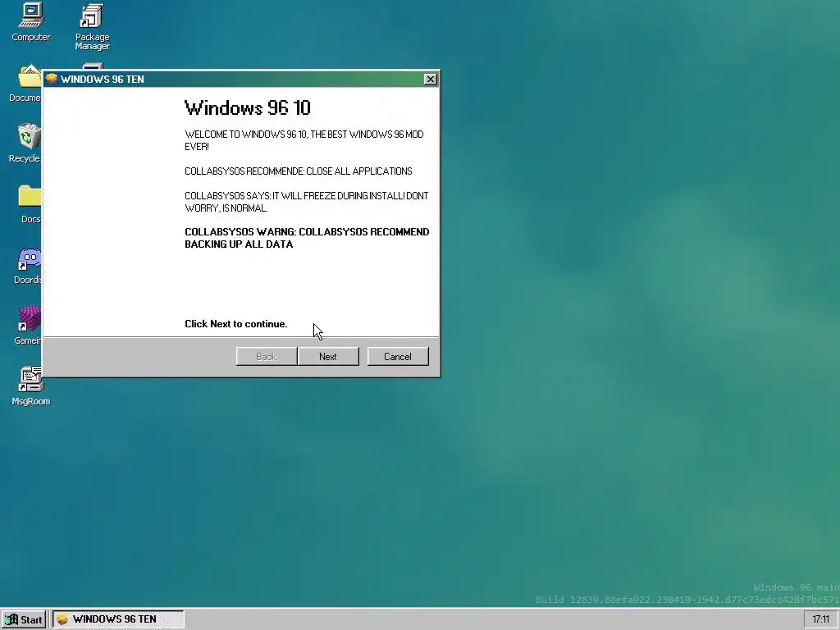Click the 'CLOSE ALL APPLICATIONS' recommendation line
840x630 pixels.
(x=299, y=171)
